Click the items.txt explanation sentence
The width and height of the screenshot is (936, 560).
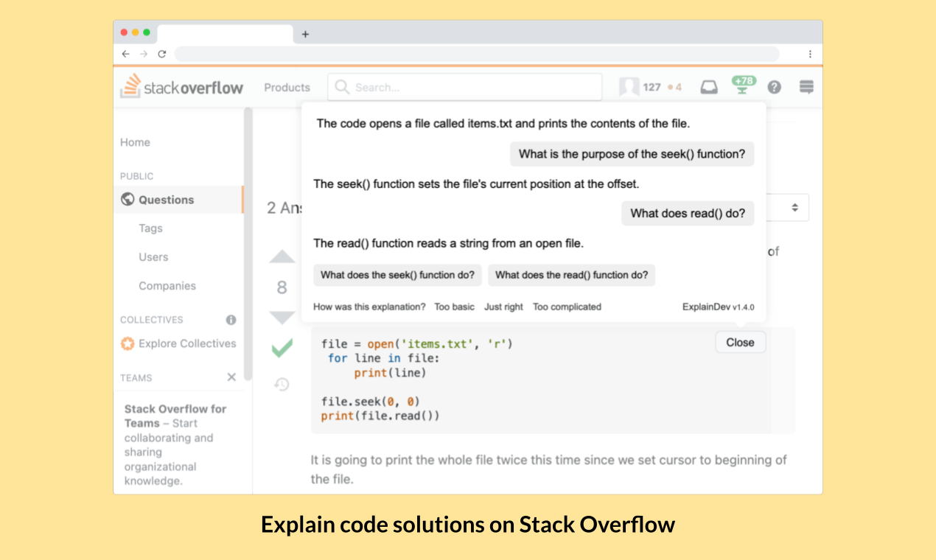point(503,123)
